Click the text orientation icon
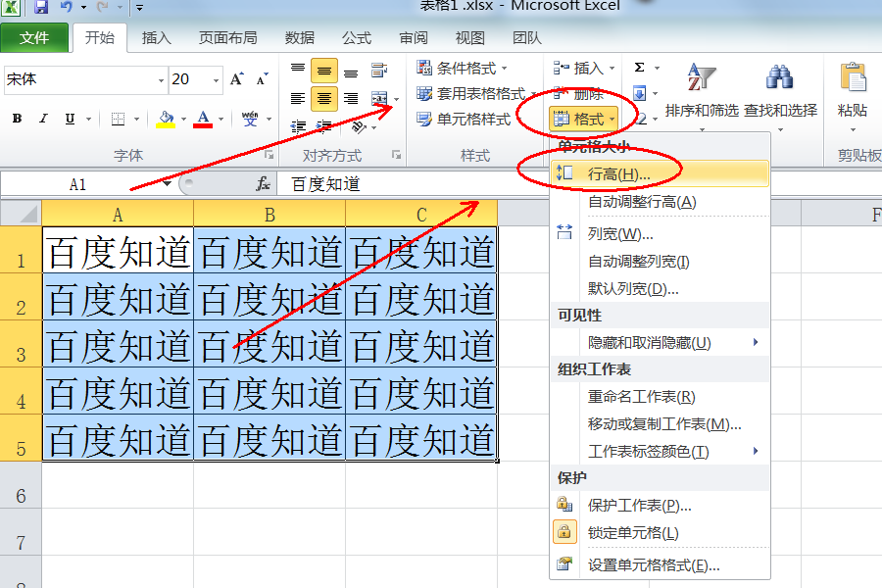Image resolution: width=882 pixels, height=588 pixels. click(359, 127)
